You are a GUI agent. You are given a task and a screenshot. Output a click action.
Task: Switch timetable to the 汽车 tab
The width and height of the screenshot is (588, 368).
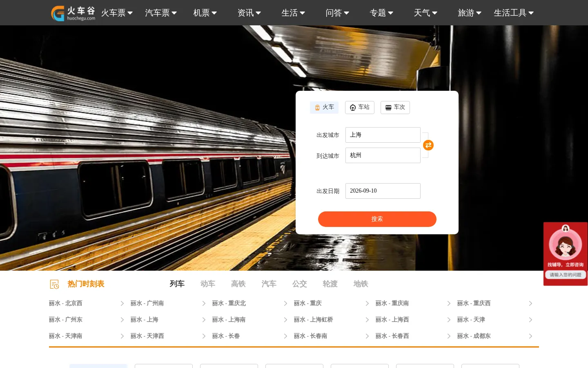(x=269, y=284)
